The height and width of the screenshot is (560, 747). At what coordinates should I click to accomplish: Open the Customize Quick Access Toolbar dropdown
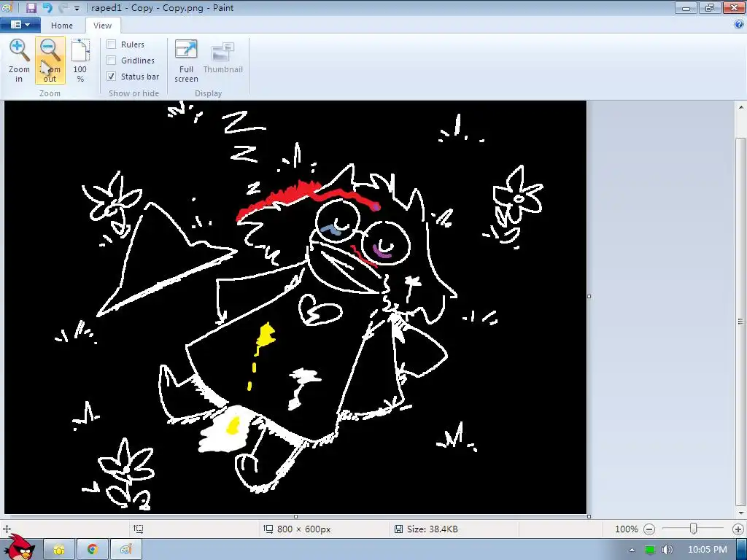77,8
